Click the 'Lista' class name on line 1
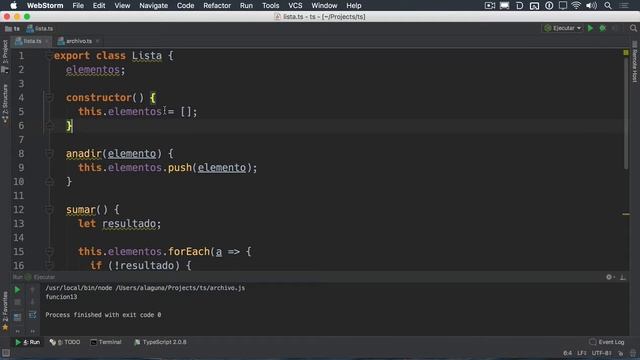Screen dimensions: 640x360 pos(147,56)
